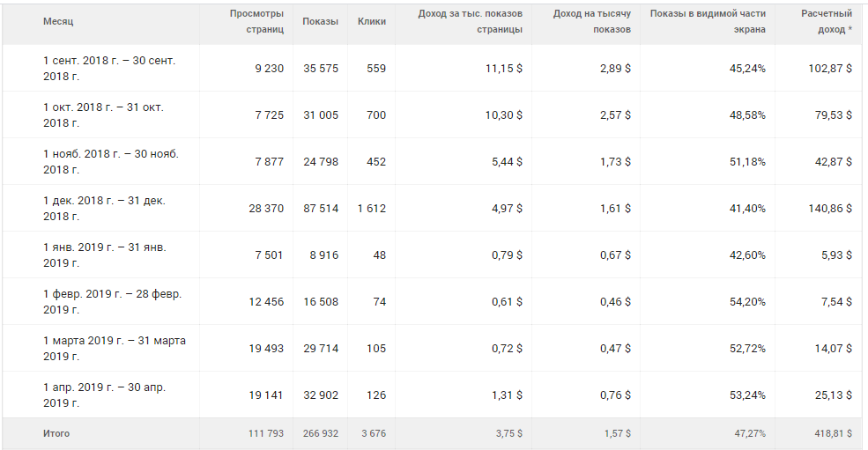Click the 1 янв. 2019 row
The height and width of the screenshot is (450, 868).
(104, 255)
